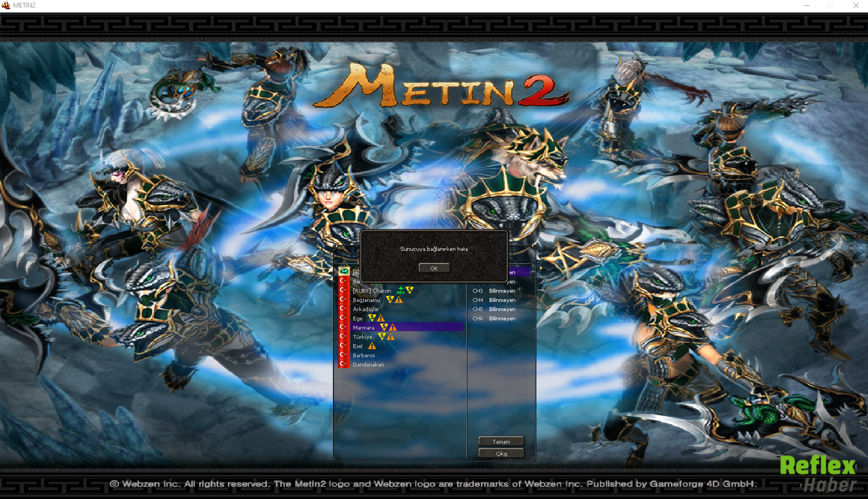Click yellow S badge next to Türkiye
Viewport: 868px width, 499px height.
point(382,336)
